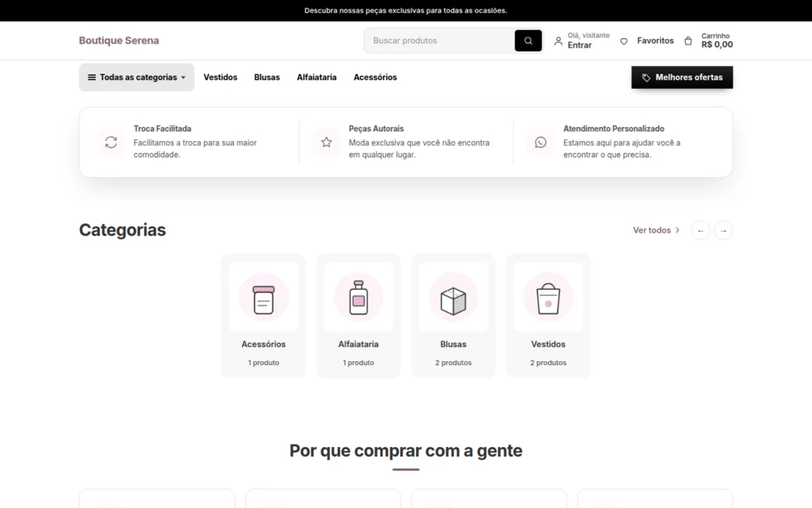Click the refresh icon beside Troca Facilitada
Screen dimensions: 812x508
[x=111, y=142]
